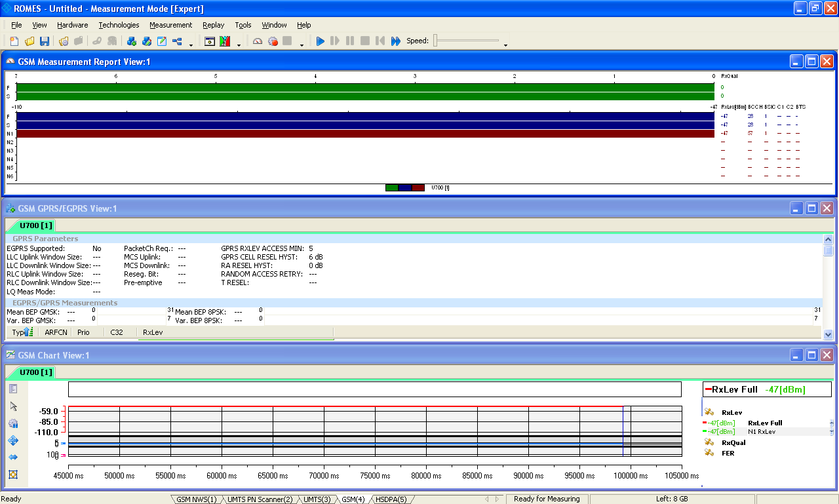Screen dimensions: 839x504
Task: Click the record measurement gear icon
Action: (273, 41)
